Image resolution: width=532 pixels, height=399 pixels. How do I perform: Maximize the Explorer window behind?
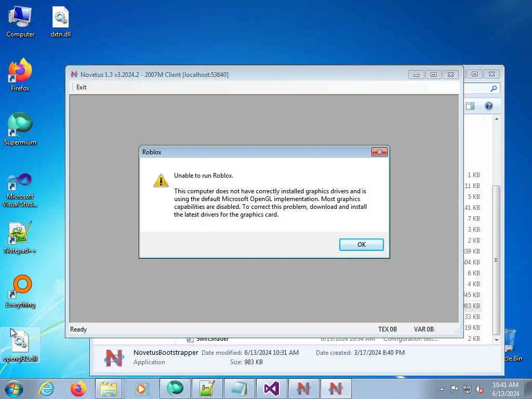pos(474,74)
